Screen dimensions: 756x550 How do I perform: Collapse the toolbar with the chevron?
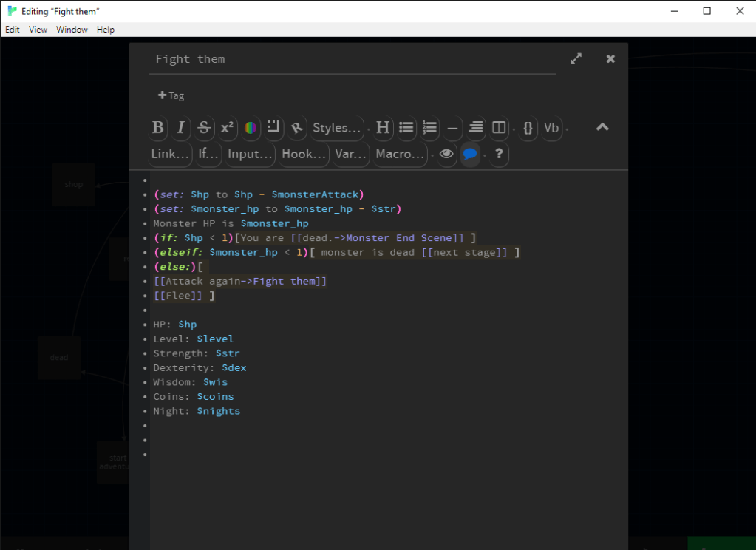[602, 127]
